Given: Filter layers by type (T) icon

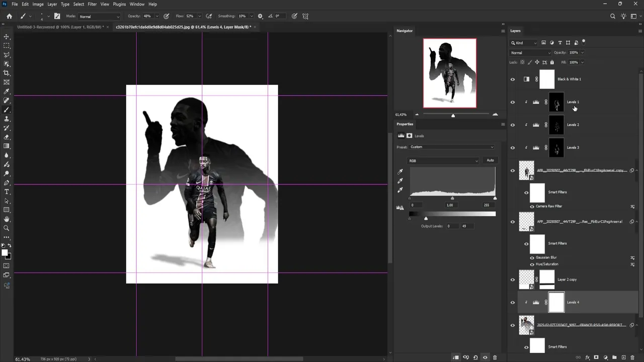Looking at the screenshot, I should tap(560, 43).
